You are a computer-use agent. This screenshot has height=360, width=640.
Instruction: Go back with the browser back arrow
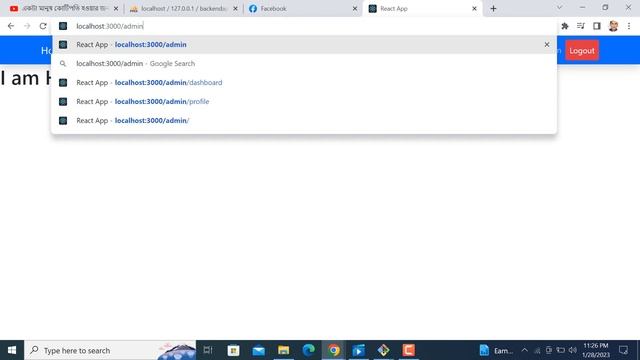pyautogui.click(x=11, y=26)
